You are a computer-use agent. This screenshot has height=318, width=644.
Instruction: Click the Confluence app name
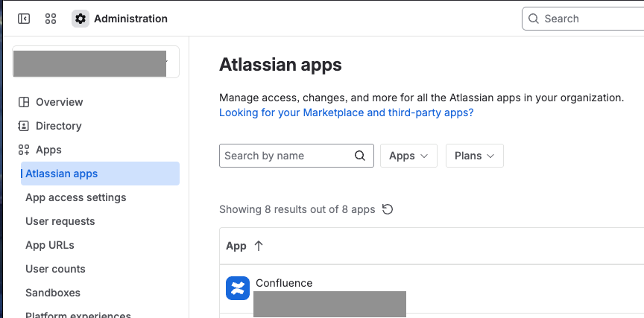[x=284, y=283]
